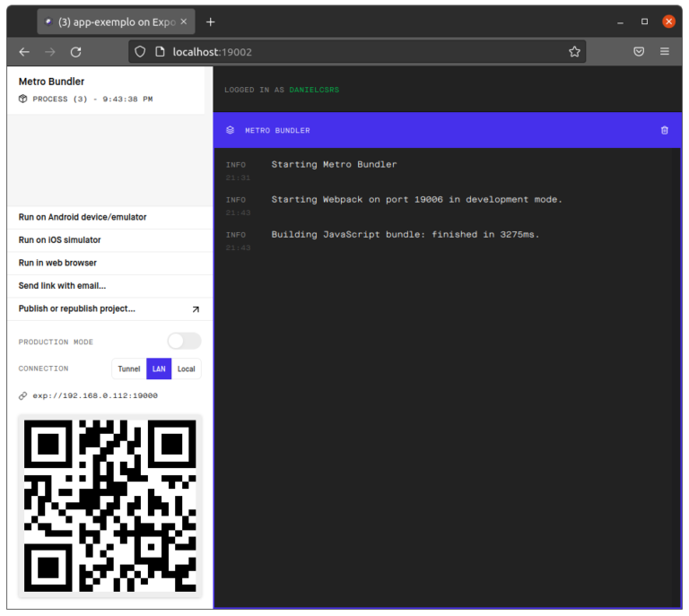Toggle Production Mode switch
The image size is (689, 616).
[x=184, y=341]
